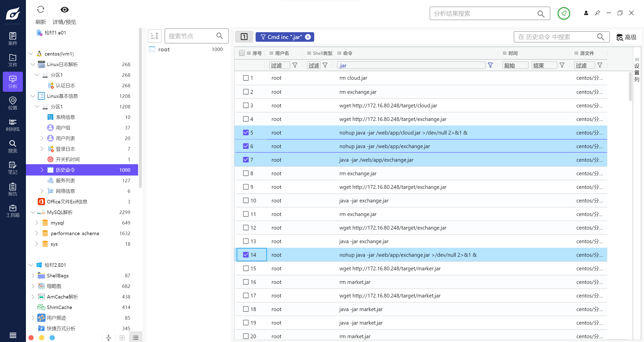
Task: Remove the Cmd inc ".jar" filter tag
Action: coord(308,37)
